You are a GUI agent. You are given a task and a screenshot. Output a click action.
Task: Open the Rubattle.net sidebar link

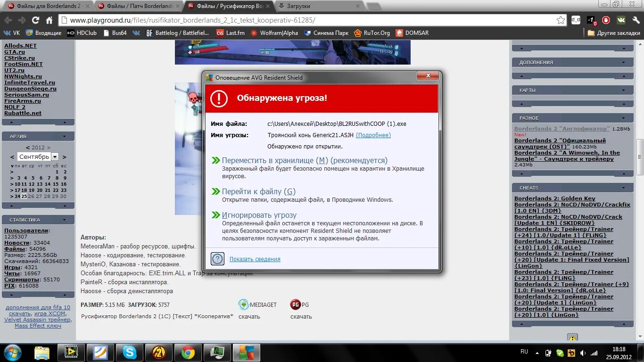click(23, 113)
